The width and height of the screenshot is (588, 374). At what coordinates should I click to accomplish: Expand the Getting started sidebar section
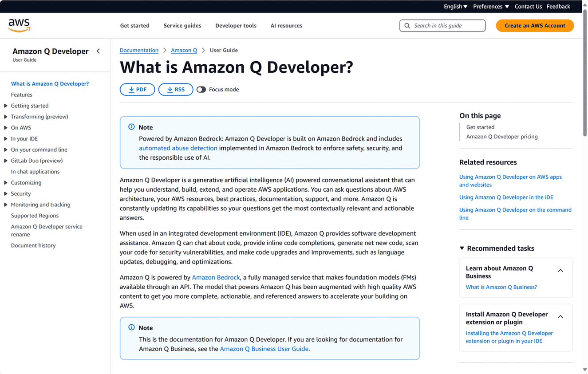[5, 106]
